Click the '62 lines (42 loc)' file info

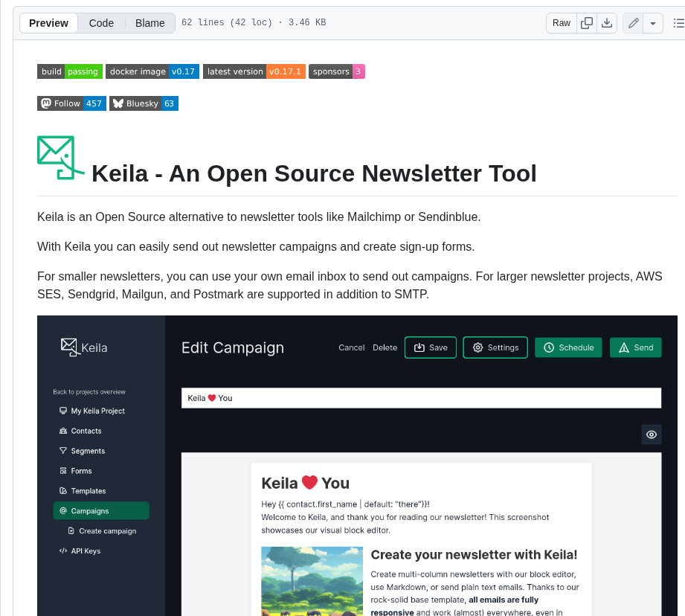click(227, 22)
